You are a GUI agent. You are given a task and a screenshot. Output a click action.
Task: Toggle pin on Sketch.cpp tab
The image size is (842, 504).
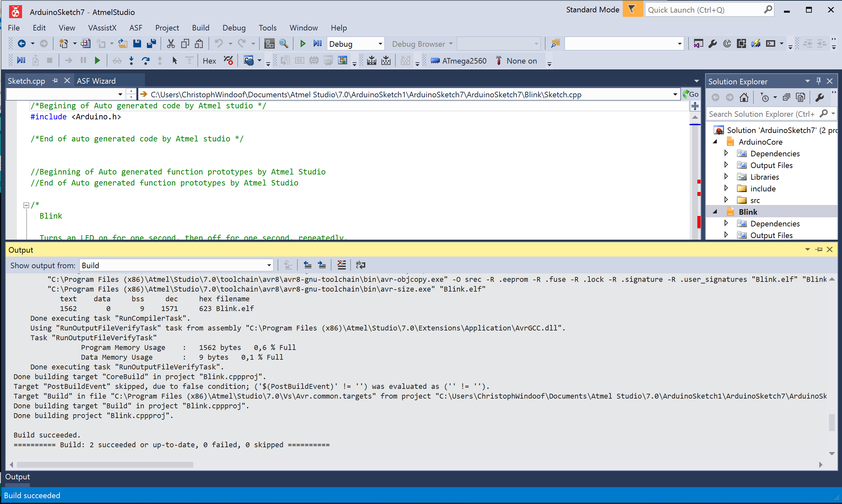coord(55,81)
